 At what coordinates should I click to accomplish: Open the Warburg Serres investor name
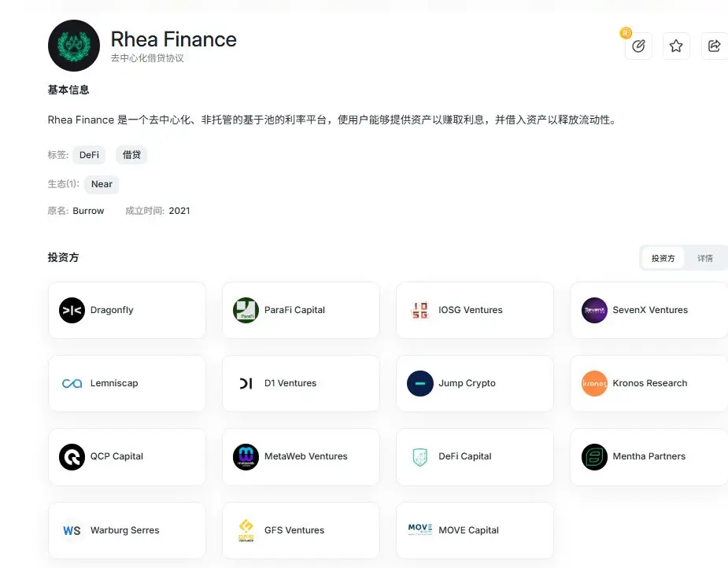124,530
